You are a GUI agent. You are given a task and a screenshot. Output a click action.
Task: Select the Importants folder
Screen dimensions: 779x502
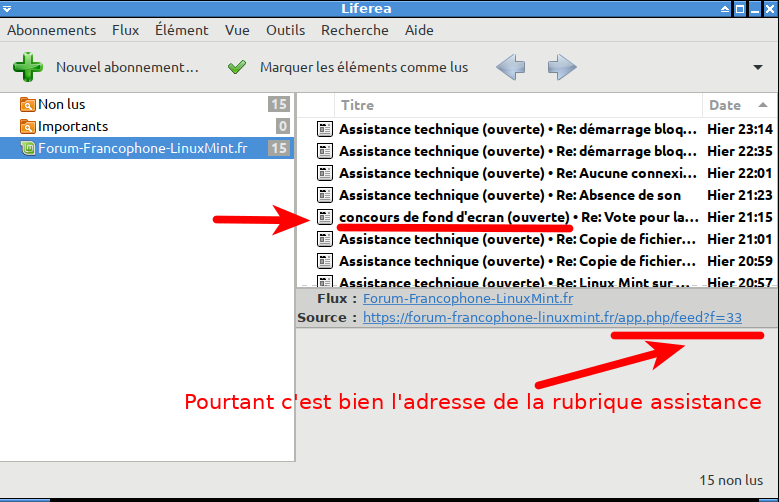147,126
